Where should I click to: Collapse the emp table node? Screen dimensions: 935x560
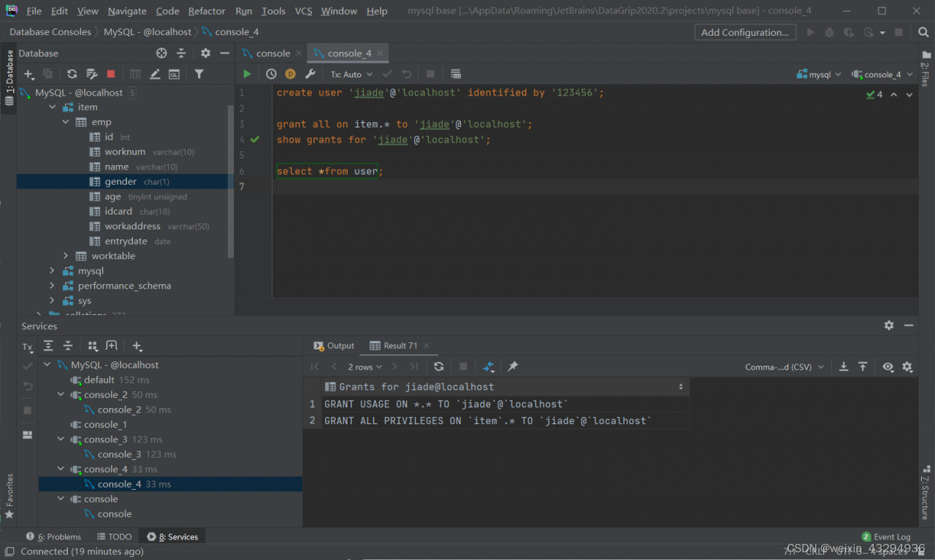click(x=66, y=122)
